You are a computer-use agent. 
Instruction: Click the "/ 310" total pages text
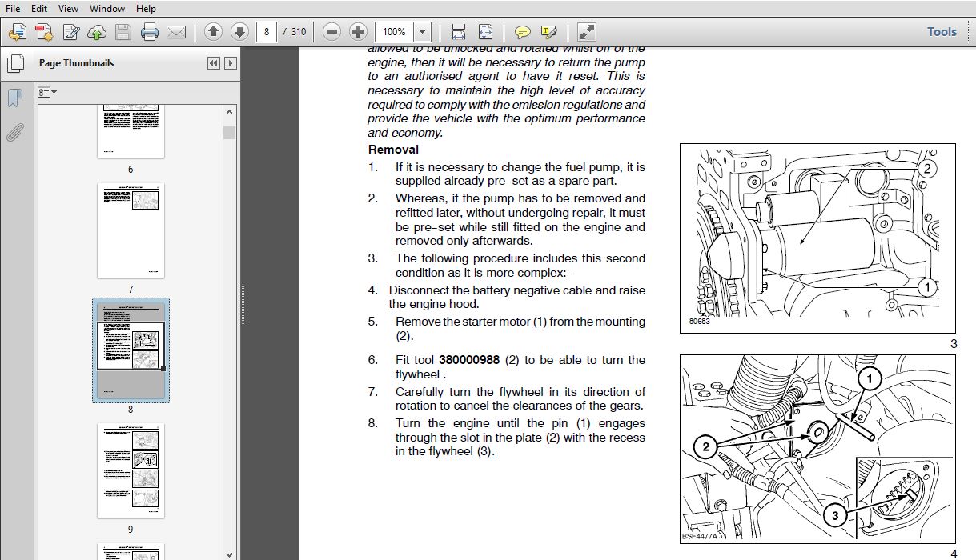click(x=294, y=32)
